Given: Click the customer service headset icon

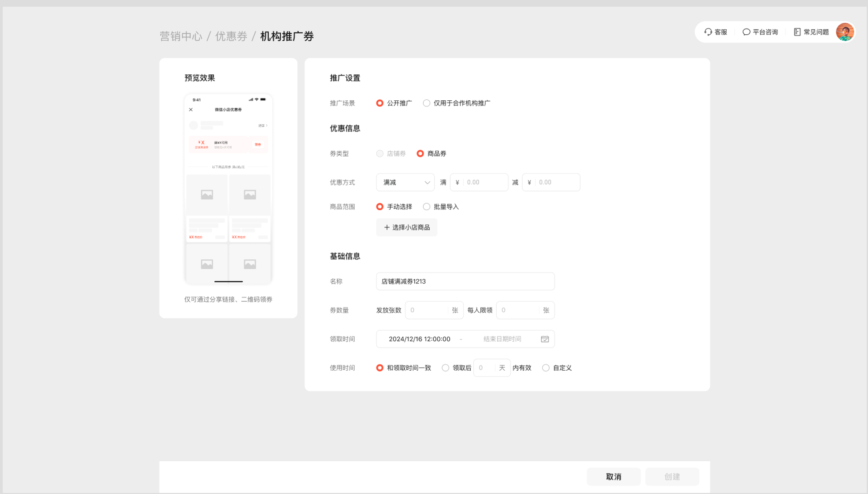Looking at the screenshot, I should 708,32.
